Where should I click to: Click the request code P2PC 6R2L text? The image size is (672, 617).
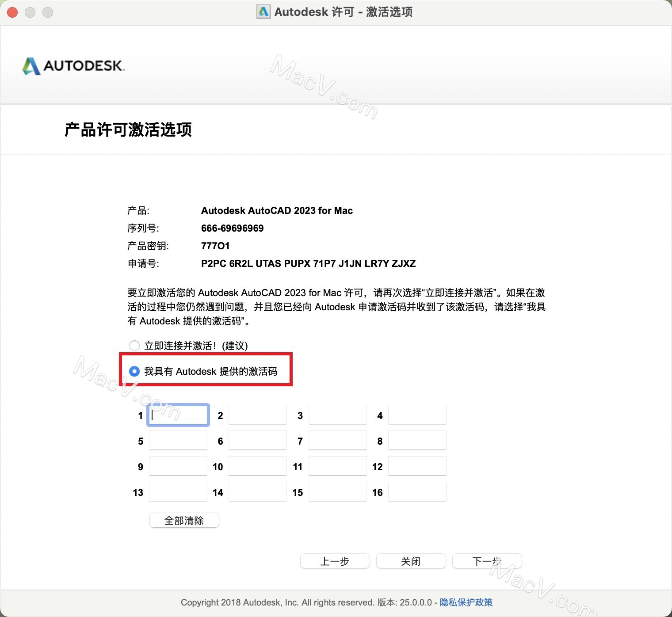point(309,263)
